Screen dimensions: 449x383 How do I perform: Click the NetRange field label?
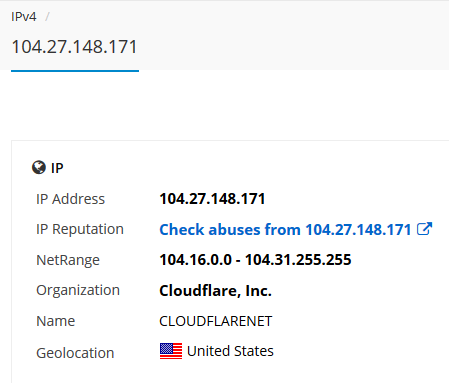68,260
